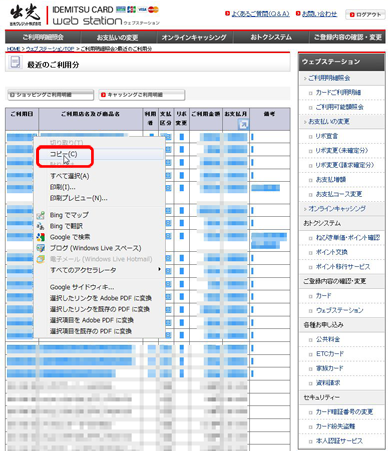Screen dimensions: 388x451
Task: Open 公共料金 in the sidebar
Action: 328,339
